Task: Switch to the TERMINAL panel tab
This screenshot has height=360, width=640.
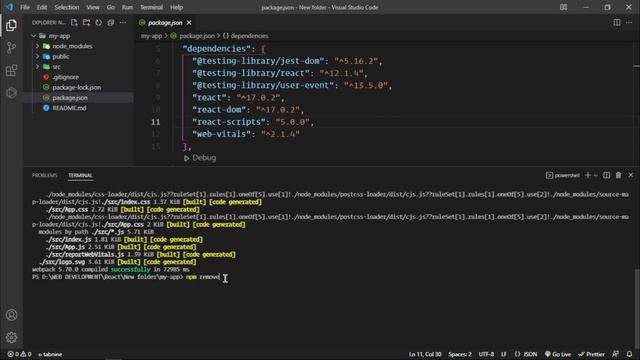Action: coord(80,175)
